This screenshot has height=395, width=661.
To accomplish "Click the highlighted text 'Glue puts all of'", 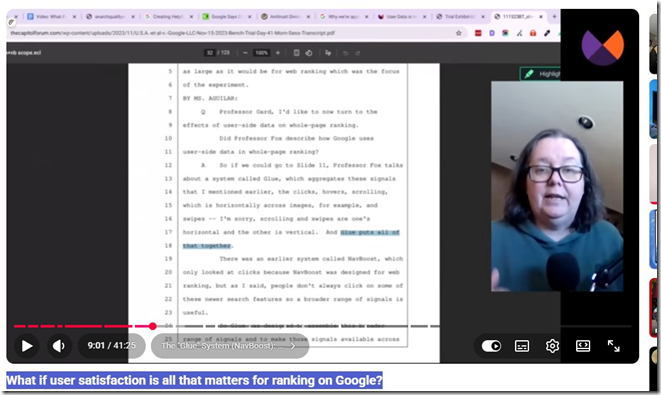I will coord(370,232).
